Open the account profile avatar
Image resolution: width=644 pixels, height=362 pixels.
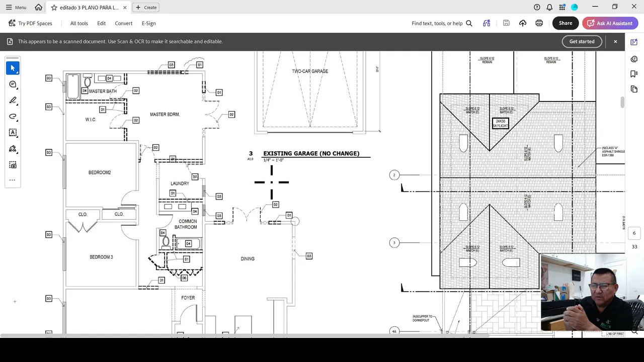pyautogui.click(x=575, y=8)
